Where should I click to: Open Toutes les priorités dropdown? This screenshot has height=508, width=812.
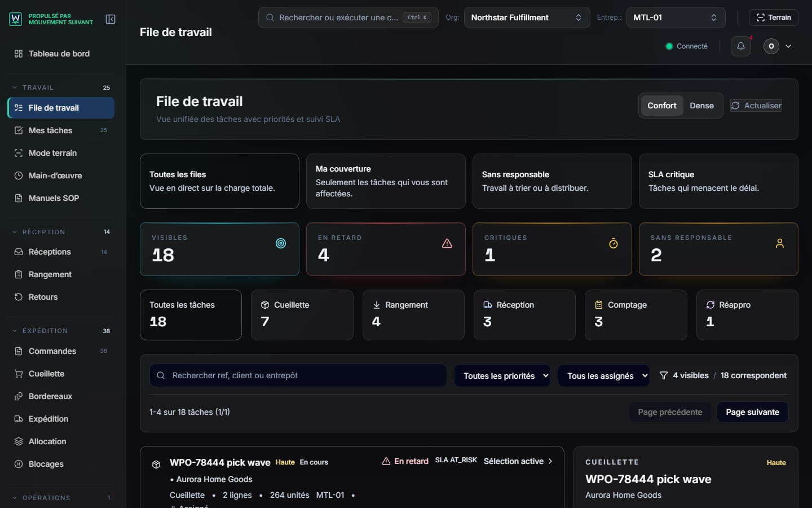[x=502, y=376]
